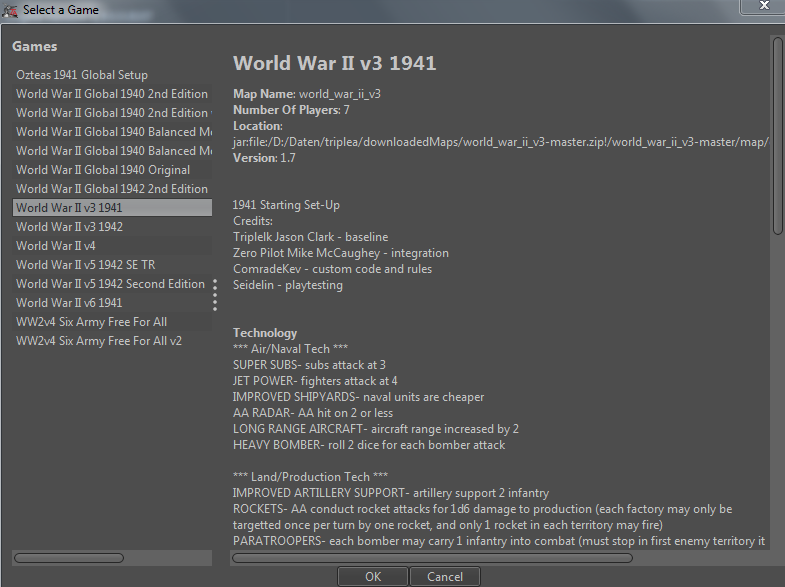Viewport: 785px width, 587px height.
Task: Pick World War II v3 1942
Action: point(112,227)
